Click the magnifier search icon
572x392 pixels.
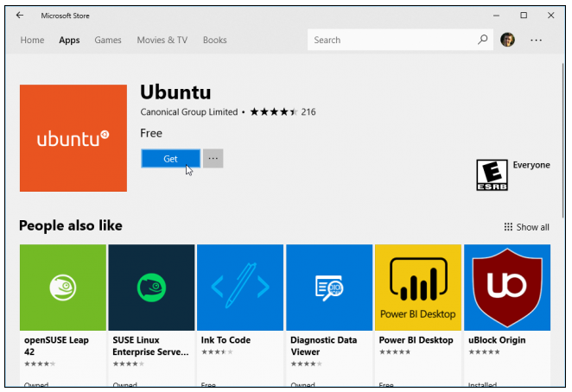coord(483,40)
